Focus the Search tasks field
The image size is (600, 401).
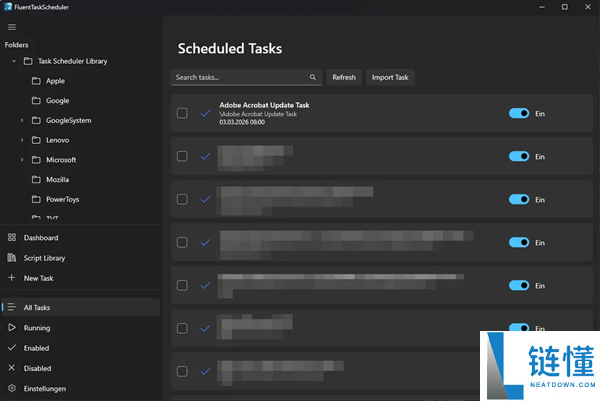[x=246, y=77]
